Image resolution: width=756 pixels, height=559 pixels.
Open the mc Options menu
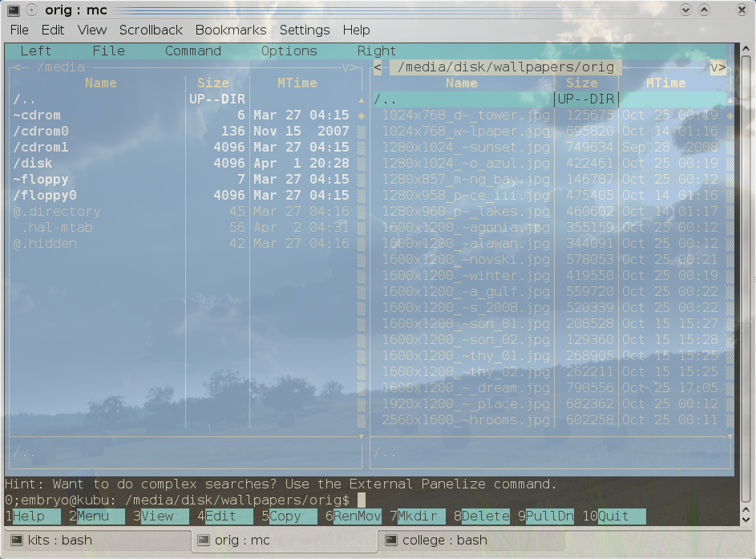pos(289,51)
